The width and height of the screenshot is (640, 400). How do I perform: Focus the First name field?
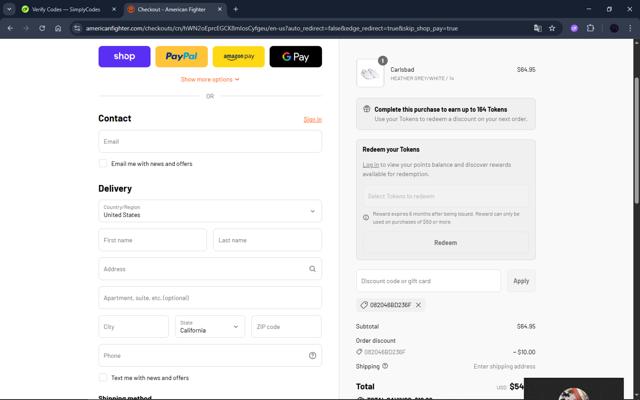click(152, 240)
